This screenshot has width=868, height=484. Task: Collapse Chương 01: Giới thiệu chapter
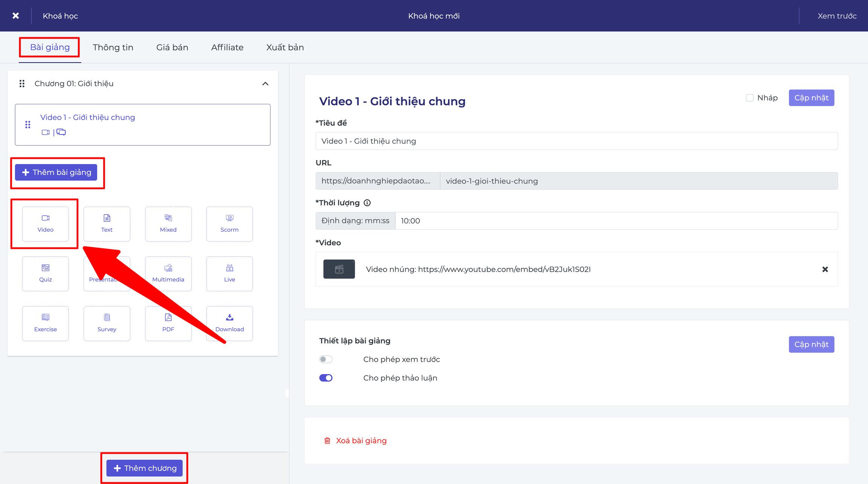(265, 84)
